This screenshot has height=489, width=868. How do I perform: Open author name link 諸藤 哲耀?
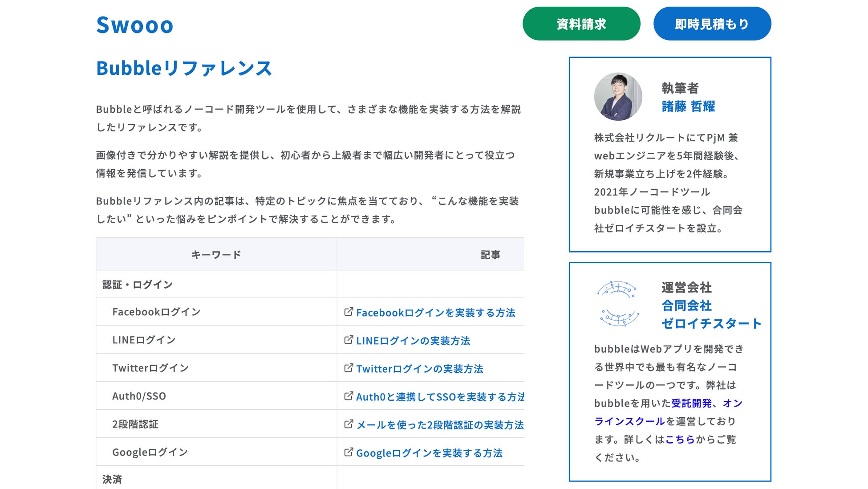point(688,106)
